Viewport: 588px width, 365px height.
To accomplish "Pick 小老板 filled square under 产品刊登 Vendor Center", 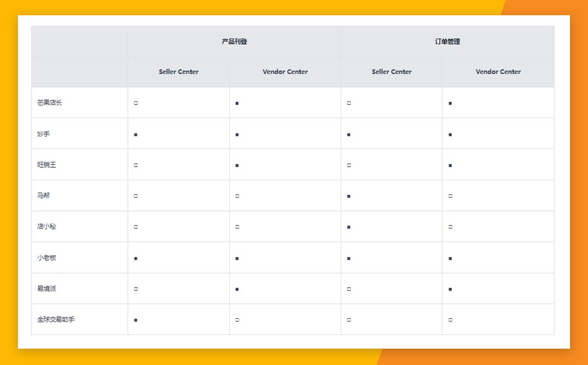I will (x=237, y=258).
